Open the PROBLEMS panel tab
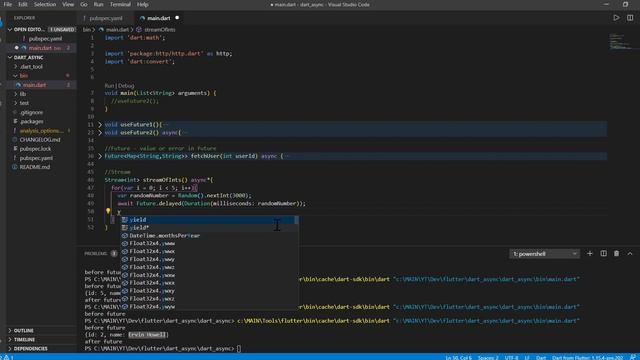The image size is (640, 360). click(x=96, y=253)
